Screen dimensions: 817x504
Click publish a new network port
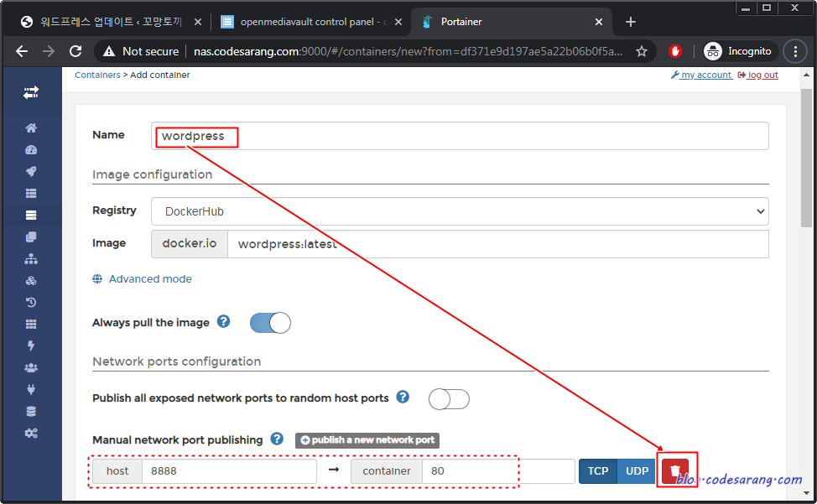[x=367, y=440]
